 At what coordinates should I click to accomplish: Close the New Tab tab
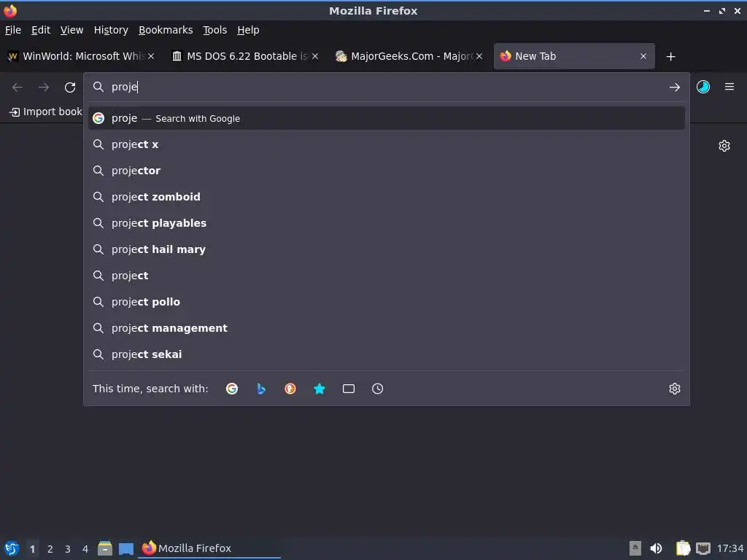[x=643, y=56]
